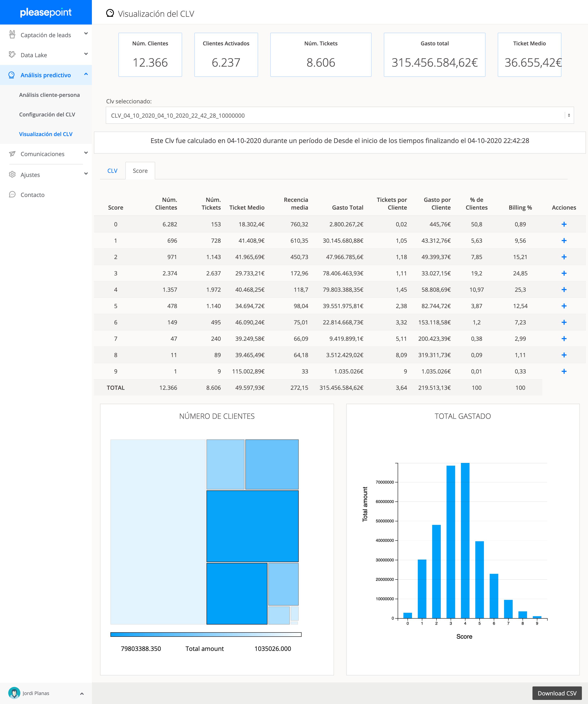The height and width of the screenshot is (704, 588).
Task: Switch to the CLV tab
Action: coord(112,171)
